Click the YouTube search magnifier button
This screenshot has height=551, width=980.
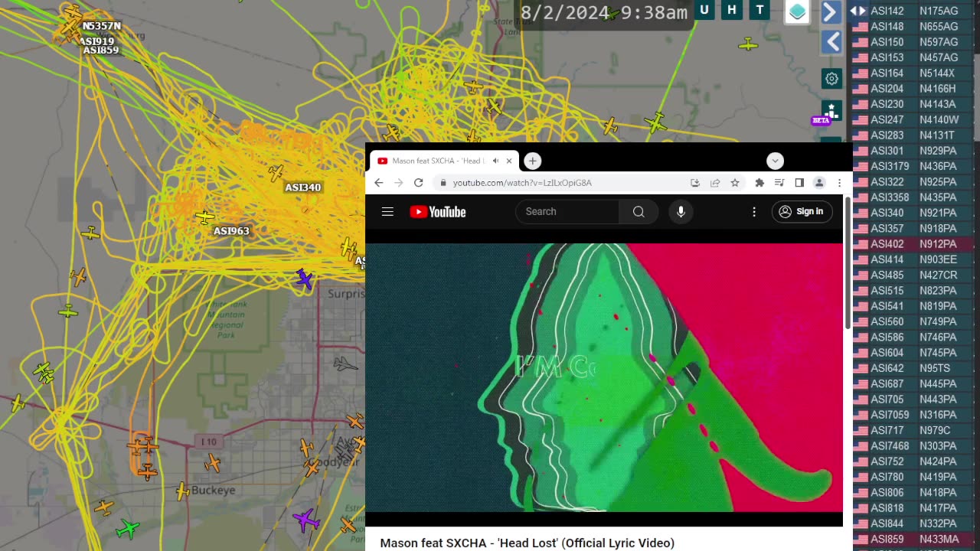click(x=639, y=212)
